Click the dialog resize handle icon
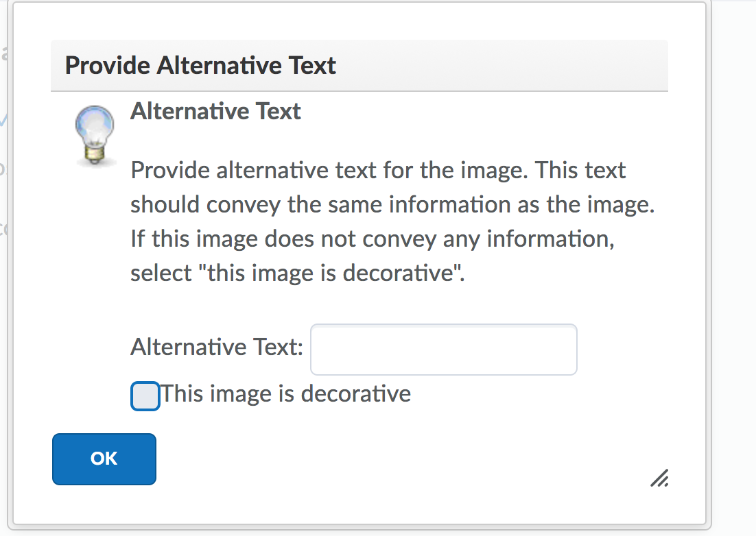 (x=659, y=478)
